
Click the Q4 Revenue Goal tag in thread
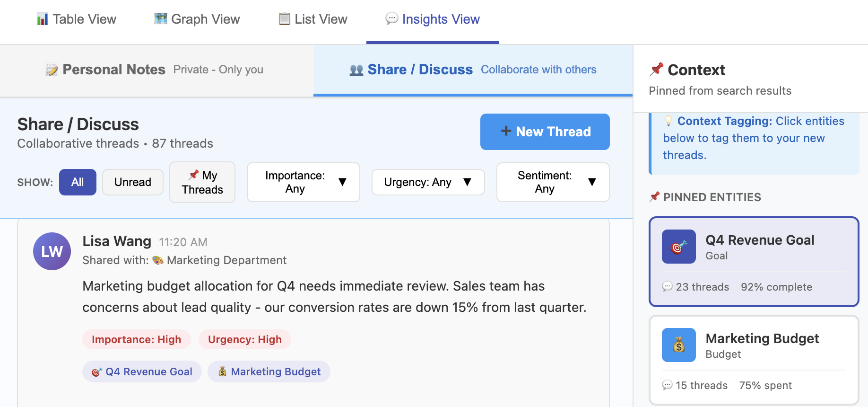pos(142,372)
